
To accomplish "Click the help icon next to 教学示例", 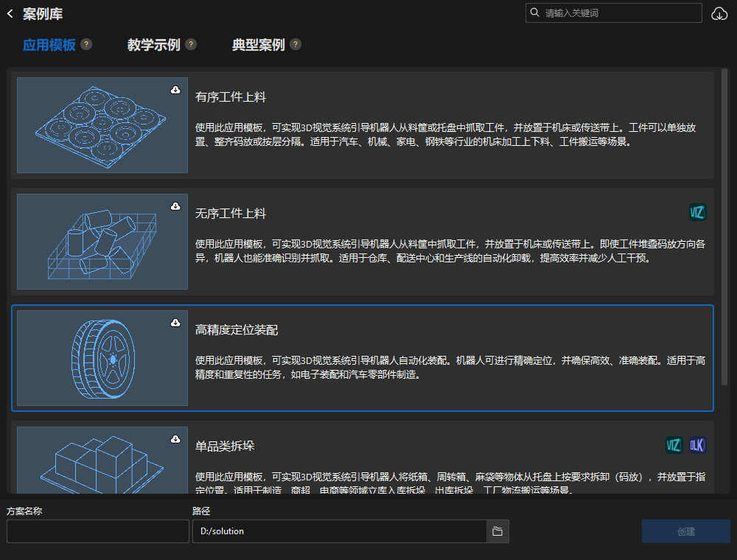I will [x=192, y=44].
